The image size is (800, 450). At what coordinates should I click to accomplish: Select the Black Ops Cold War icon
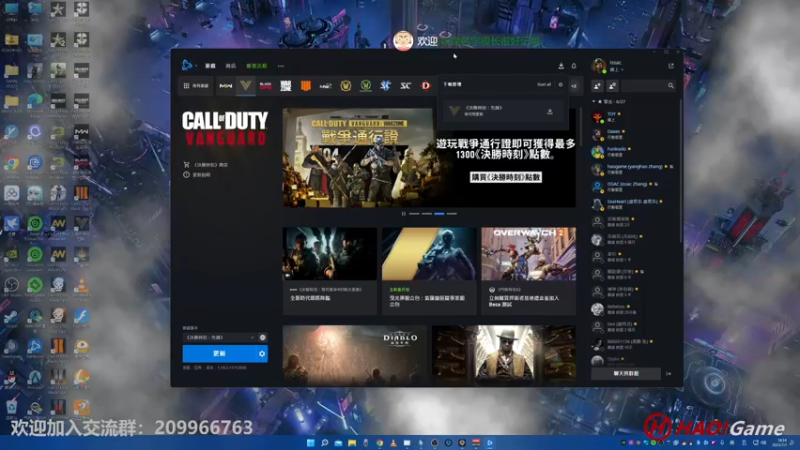265,86
